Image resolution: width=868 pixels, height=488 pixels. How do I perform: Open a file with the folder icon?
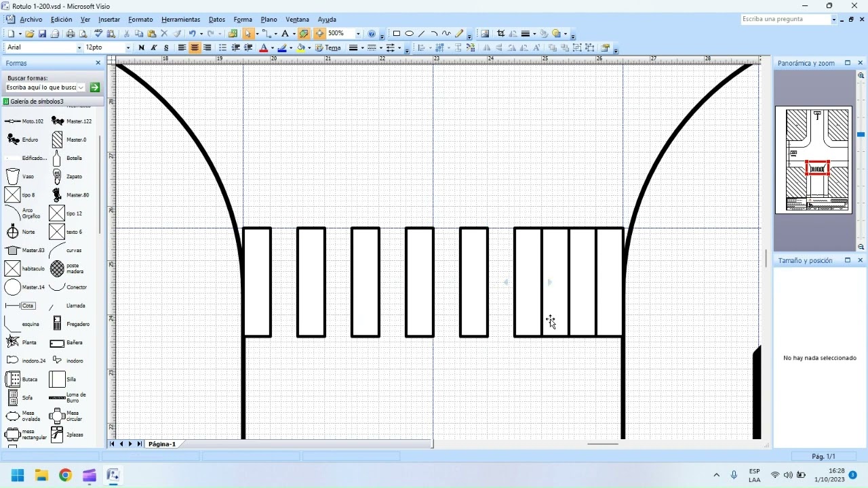(x=30, y=33)
